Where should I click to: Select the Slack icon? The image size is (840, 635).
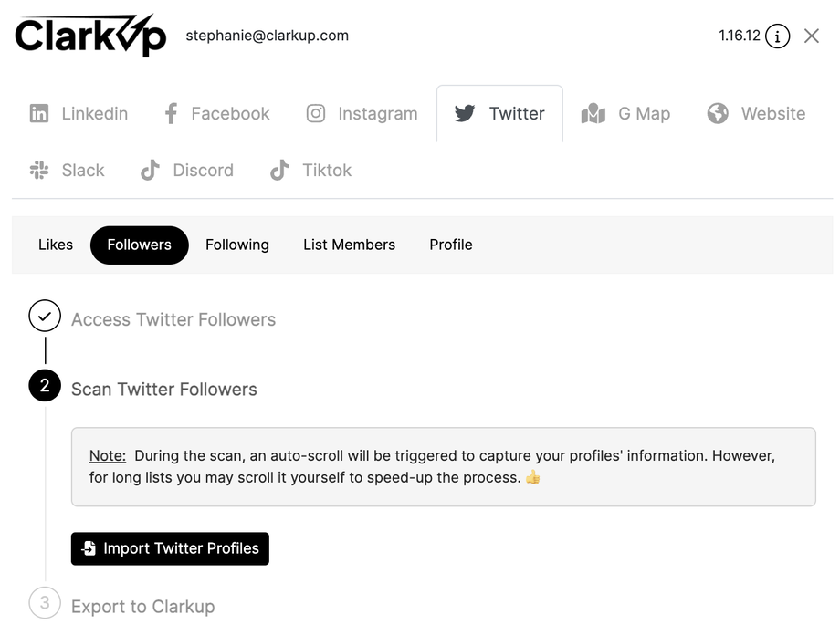click(39, 171)
